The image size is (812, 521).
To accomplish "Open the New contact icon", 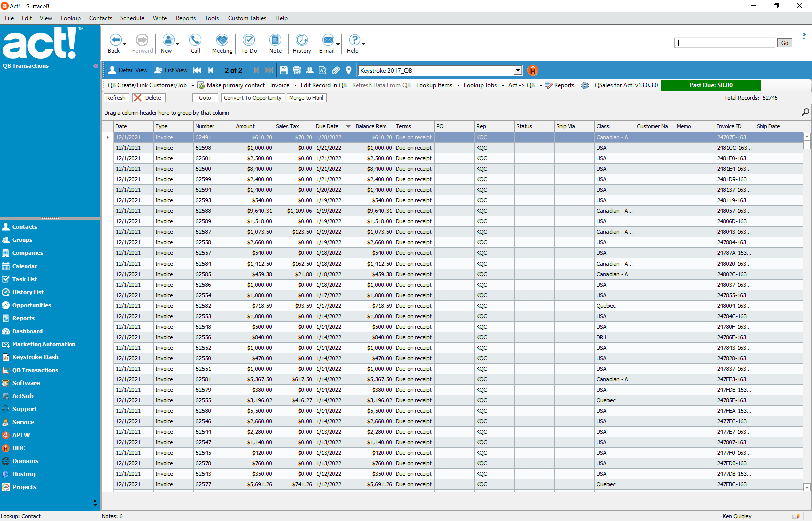I will coord(168,40).
